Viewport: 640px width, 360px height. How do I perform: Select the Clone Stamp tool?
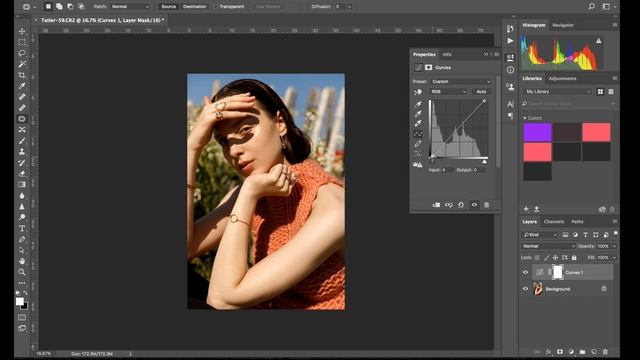tap(22, 151)
